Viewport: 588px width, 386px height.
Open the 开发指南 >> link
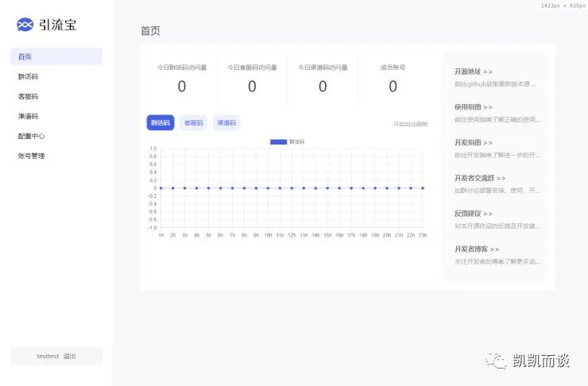474,142
